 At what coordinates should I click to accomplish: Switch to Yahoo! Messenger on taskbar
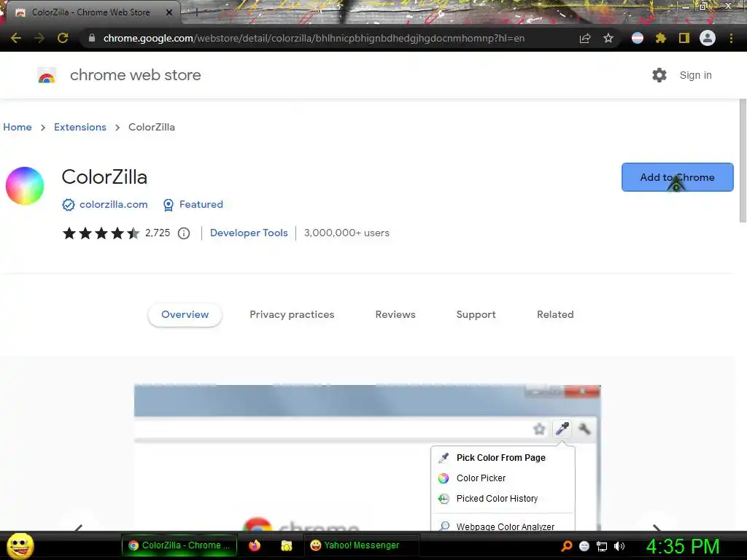[361, 545]
